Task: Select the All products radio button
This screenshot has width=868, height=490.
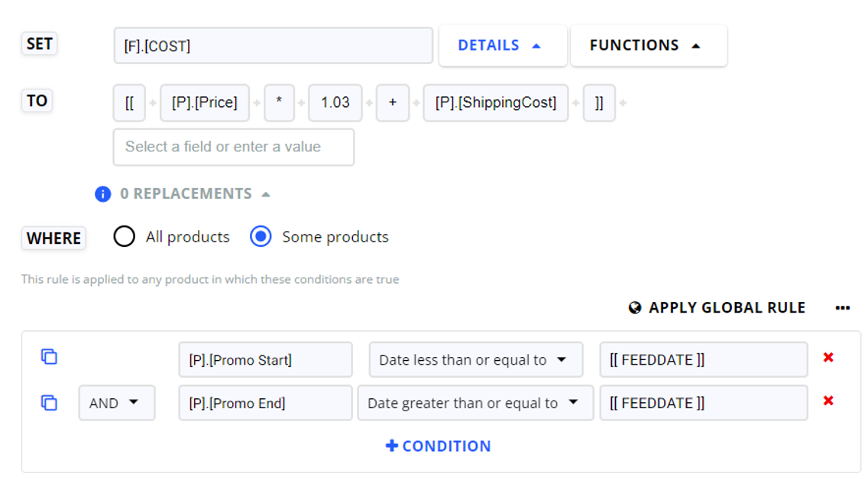Action: point(124,236)
